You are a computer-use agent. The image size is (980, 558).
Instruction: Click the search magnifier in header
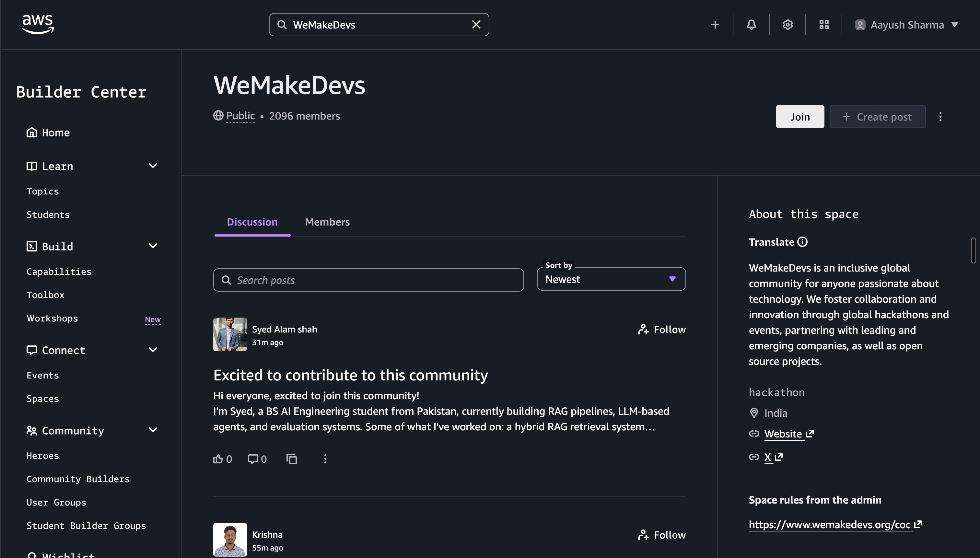(x=282, y=25)
